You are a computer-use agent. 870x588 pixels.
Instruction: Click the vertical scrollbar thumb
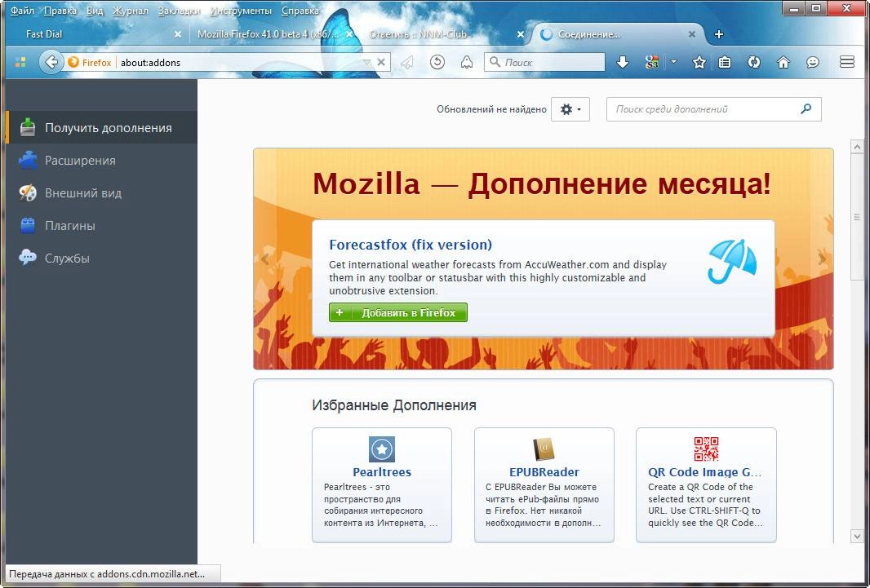point(857,218)
